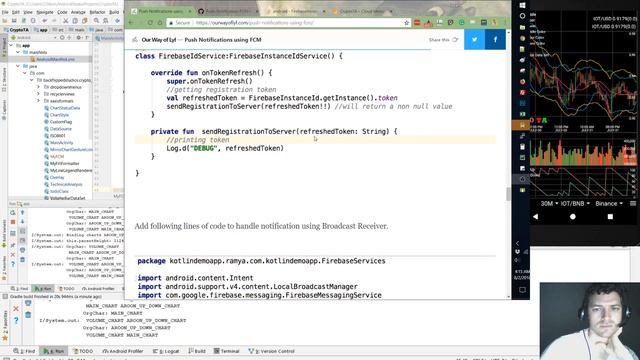
Task: Open the Windows Start menu
Action: click(522, 5)
